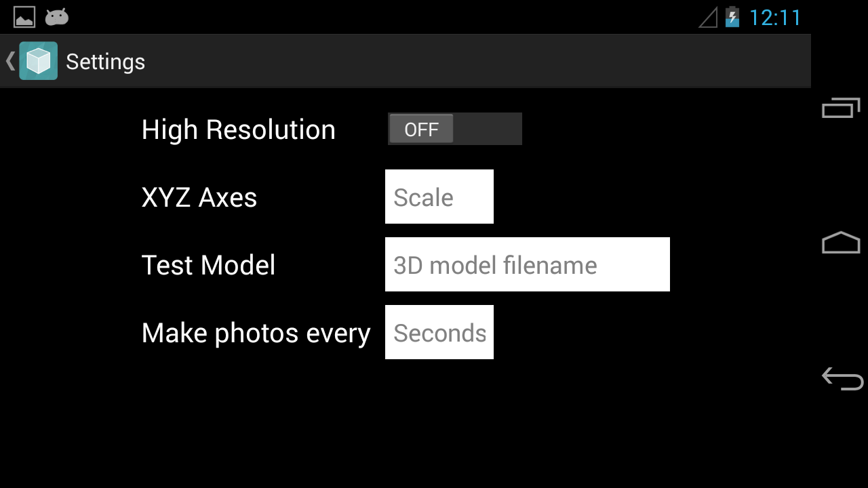Tap the Make photos every label
The height and width of the screenshot is (488, 868).
coord(256,333)
